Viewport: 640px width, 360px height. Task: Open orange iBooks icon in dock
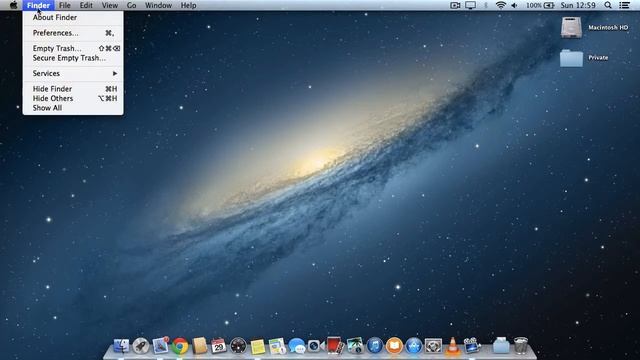pos(394,346)
